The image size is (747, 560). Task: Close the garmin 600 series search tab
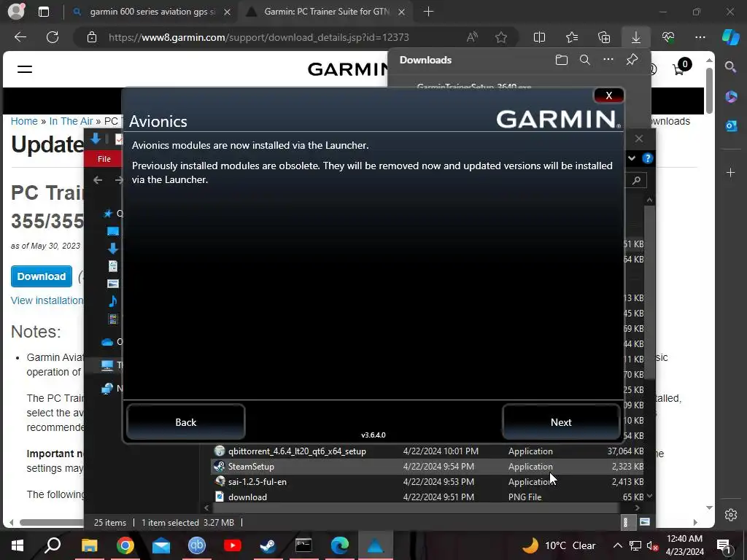(x=228, y=12)
